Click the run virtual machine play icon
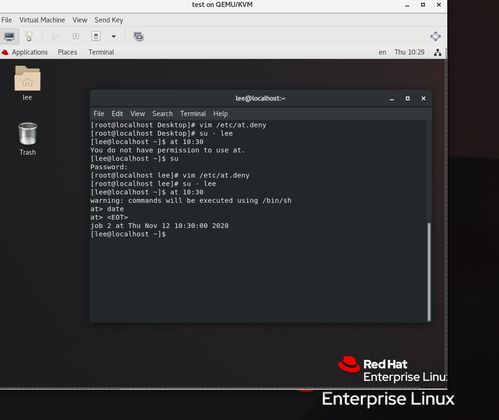 [56, 36]
